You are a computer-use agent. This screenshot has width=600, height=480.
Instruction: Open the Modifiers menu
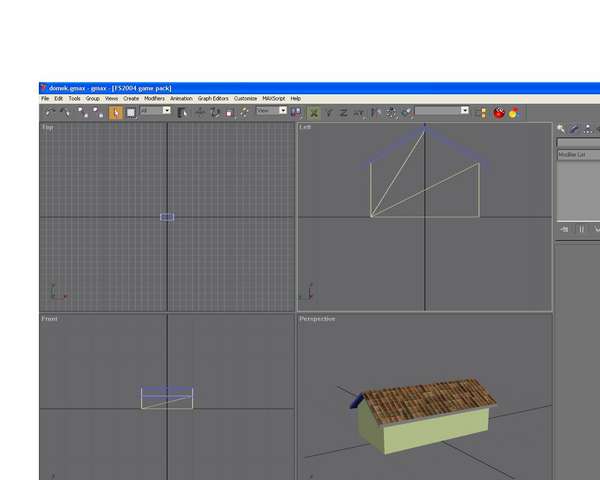click(x=154, y=99)
